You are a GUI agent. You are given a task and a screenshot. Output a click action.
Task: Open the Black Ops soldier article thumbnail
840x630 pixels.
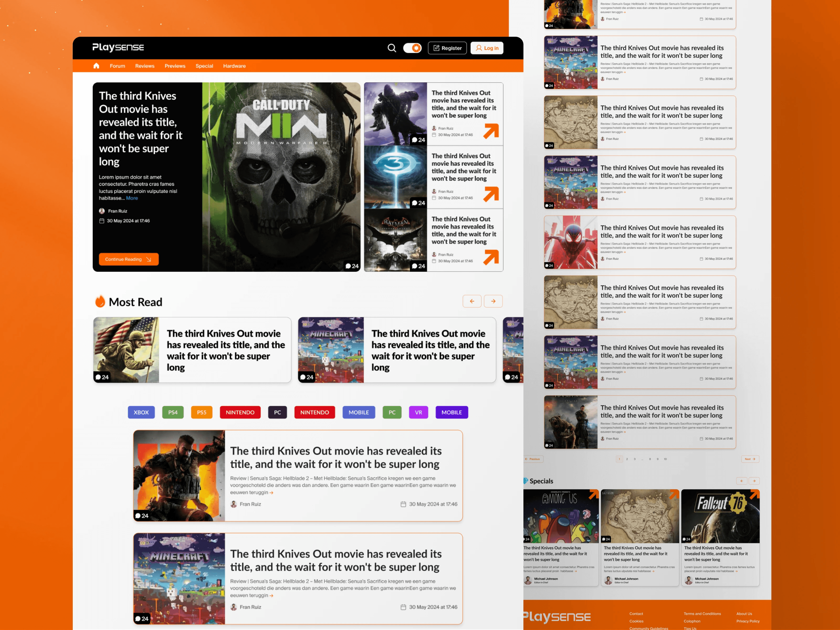click(x=179, y=476)
